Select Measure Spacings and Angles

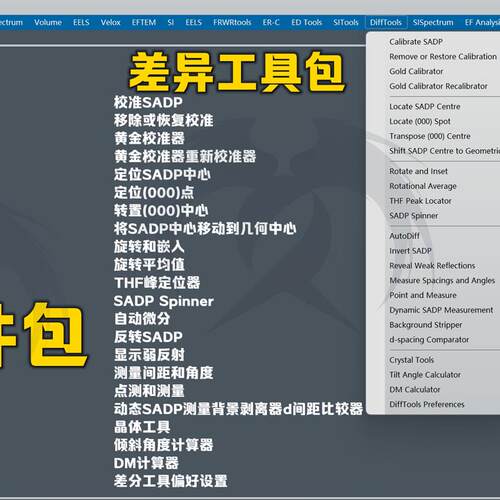(x=442, y=280)
